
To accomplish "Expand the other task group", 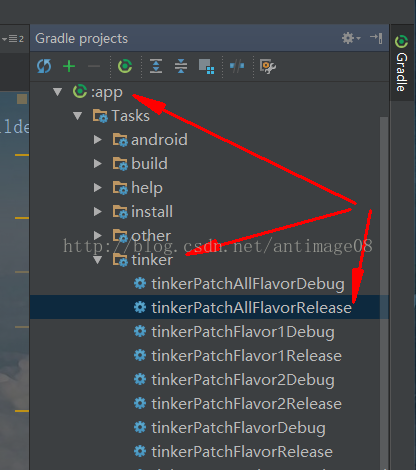I will coord(97,236).
